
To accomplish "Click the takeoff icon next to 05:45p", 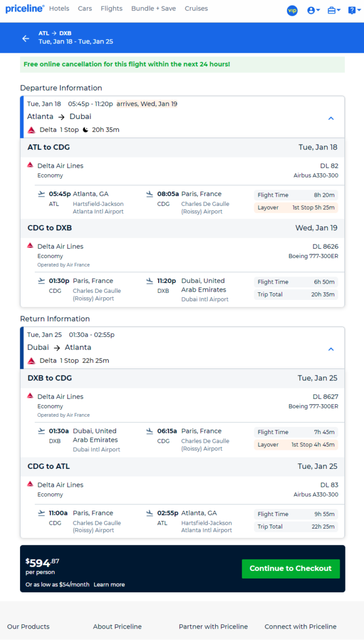I will [x=41, y=194].
